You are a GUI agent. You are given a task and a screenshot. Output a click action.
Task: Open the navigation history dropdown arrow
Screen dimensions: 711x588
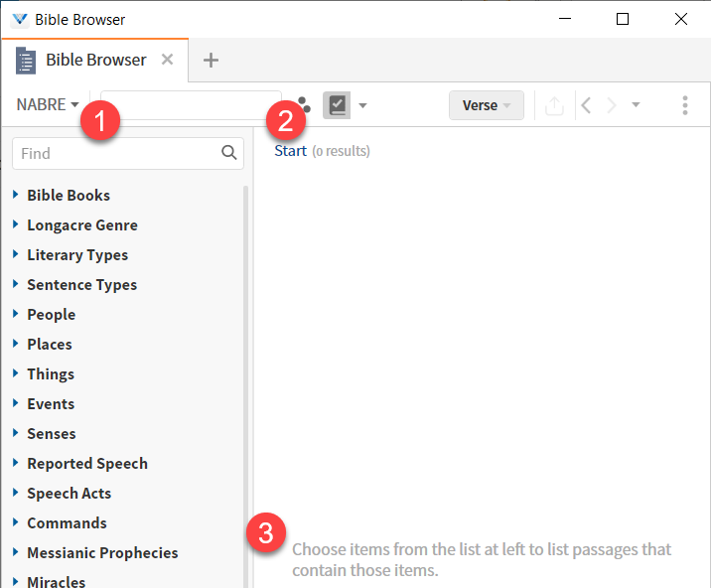636,105
